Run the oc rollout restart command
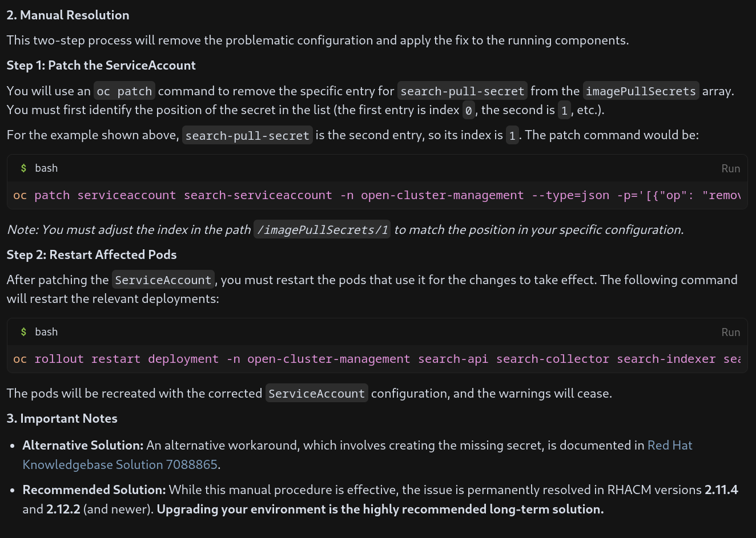Image resolution: width=756 pixels, height=538 pixels. tap(730, 332)
